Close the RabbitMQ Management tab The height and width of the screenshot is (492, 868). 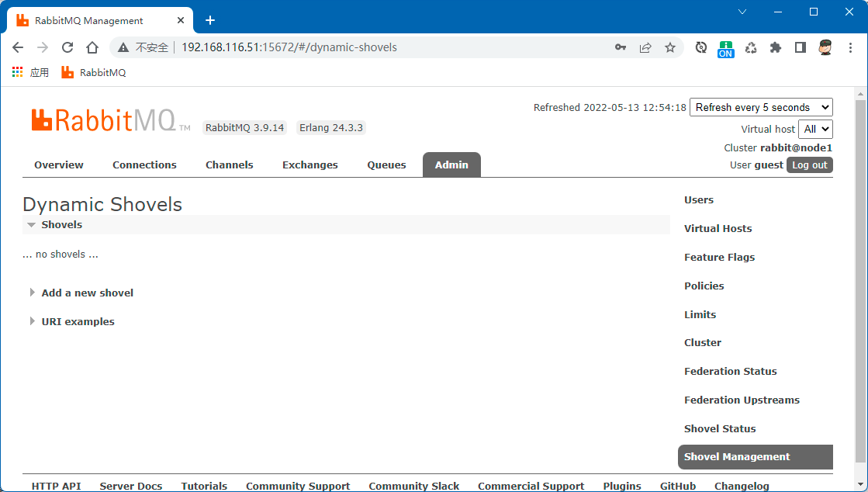[181, 20]
